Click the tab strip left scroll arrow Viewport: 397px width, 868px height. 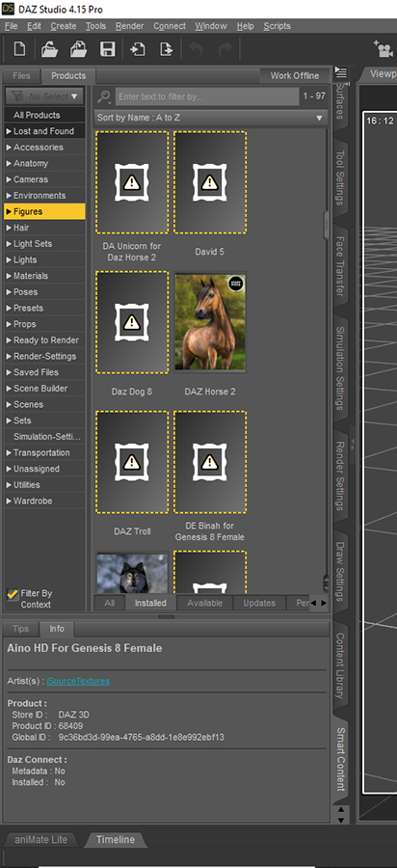click(313, 603)
